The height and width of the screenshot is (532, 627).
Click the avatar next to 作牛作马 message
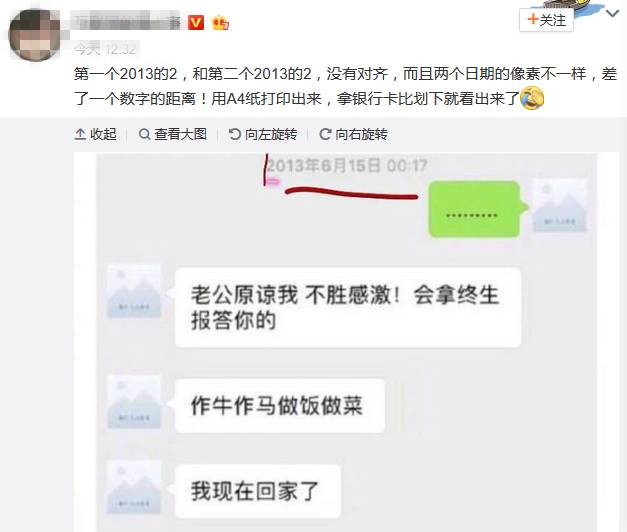coord(134,402)
